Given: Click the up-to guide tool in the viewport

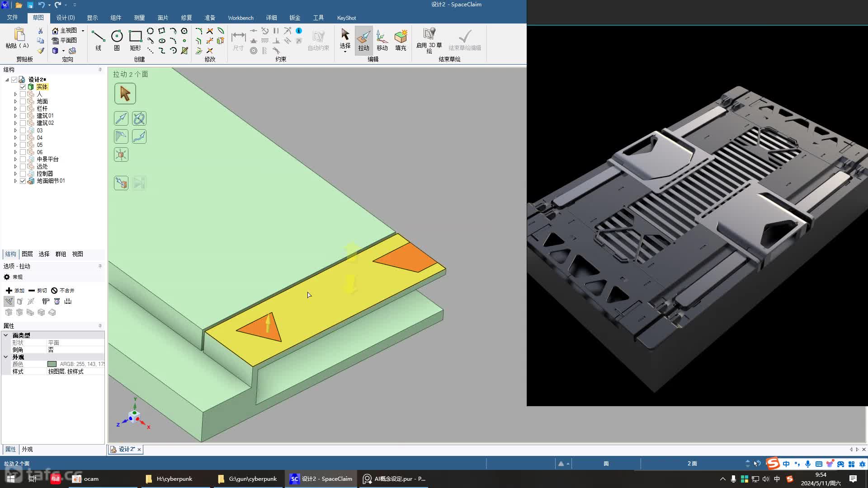Looking at the screenshot, I should pyautogui.click(x=121, y=183).
